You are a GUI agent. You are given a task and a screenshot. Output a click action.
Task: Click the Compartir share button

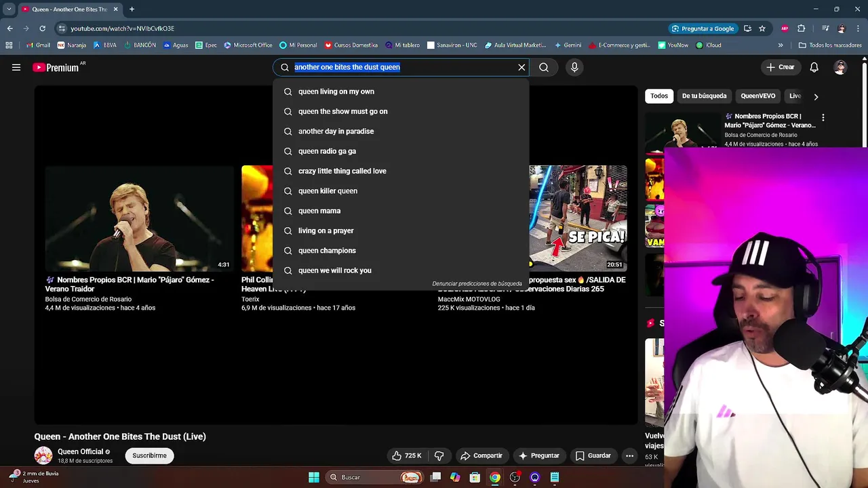click(481, 455)
